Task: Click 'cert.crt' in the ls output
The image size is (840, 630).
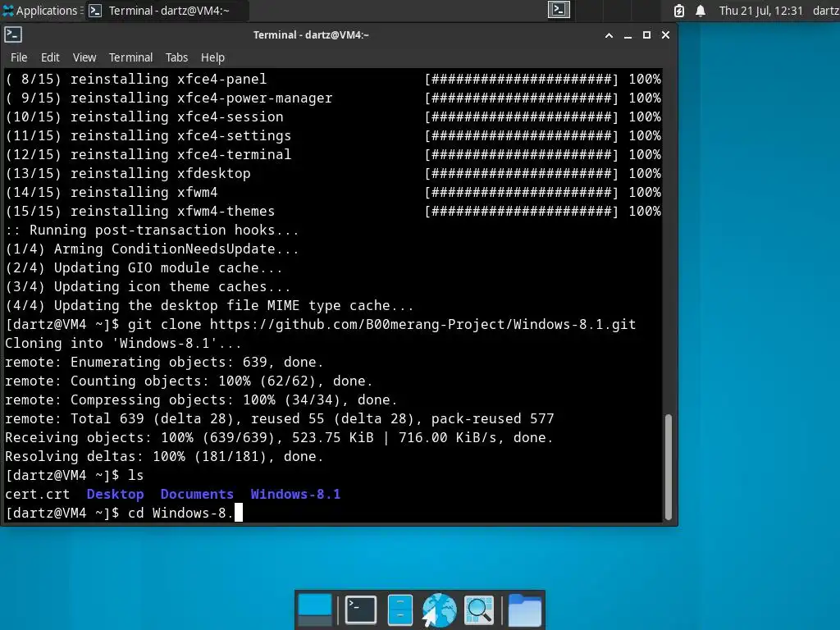Action: tap(38, 494)
